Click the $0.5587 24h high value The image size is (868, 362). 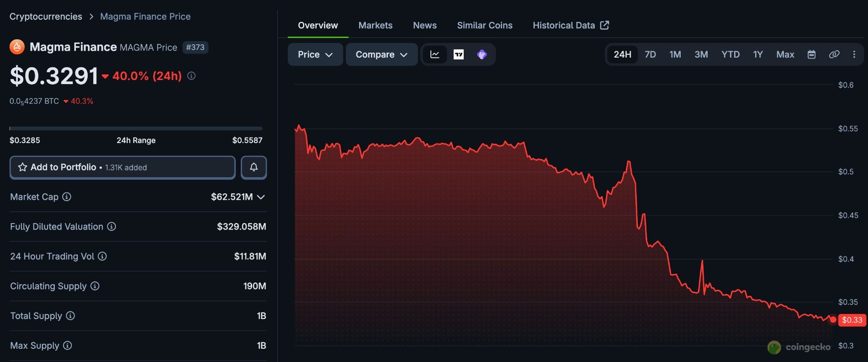coord(247,140)
